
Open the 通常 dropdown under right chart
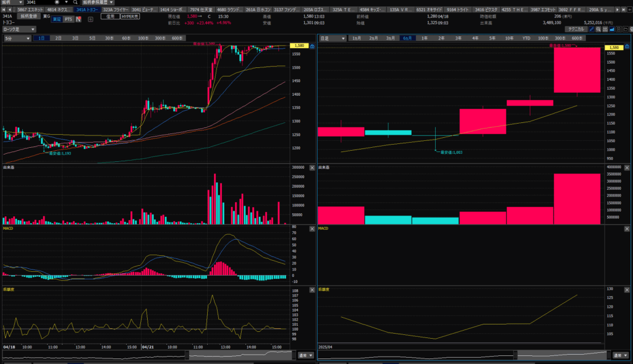click(x=621, y=355)
